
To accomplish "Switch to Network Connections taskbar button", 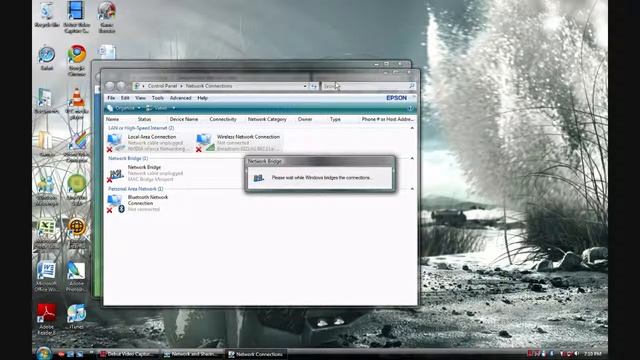I will click(256, 354).
